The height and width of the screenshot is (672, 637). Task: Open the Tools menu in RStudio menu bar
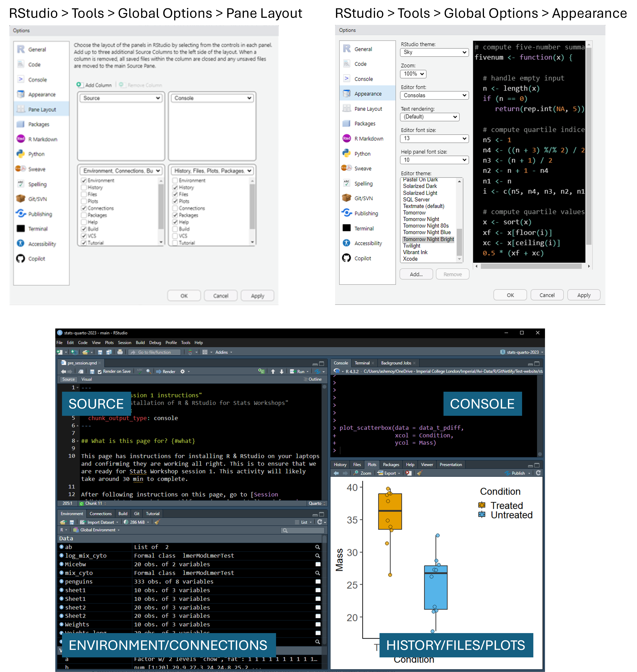pos(185,343)
